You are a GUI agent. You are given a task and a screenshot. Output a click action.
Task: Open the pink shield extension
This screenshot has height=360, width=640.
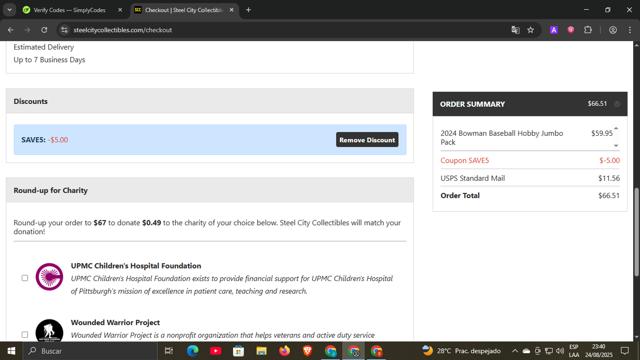(571, 30)
